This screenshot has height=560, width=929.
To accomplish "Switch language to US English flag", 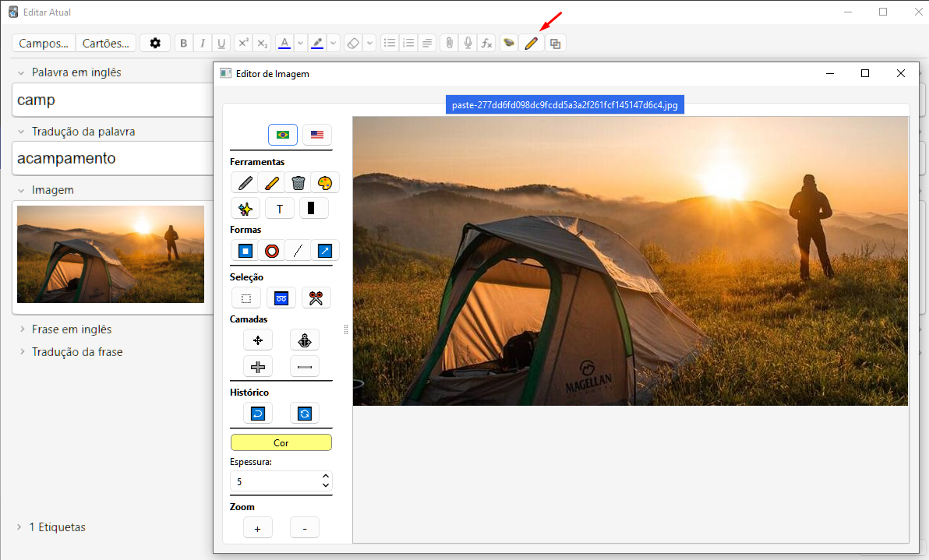I will pos(316,135).
